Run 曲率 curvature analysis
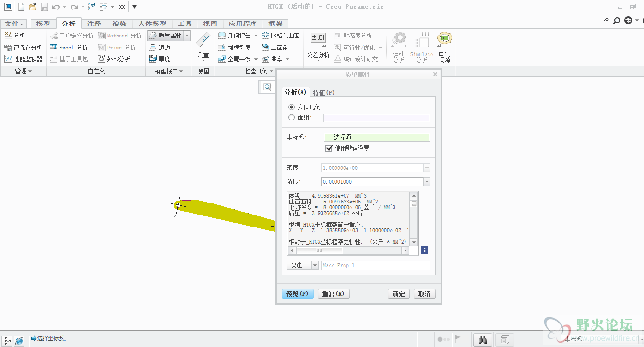The height and width of the screenshot is (347, 644). click(272, 59)
